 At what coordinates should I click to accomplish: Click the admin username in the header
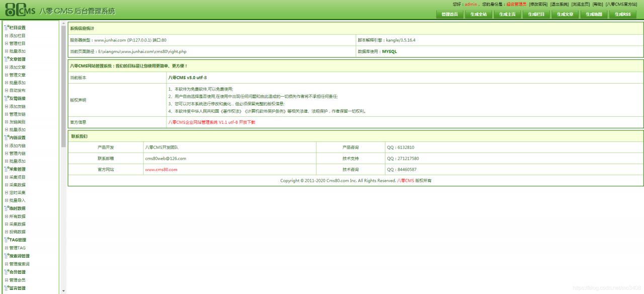coord(470,4)
